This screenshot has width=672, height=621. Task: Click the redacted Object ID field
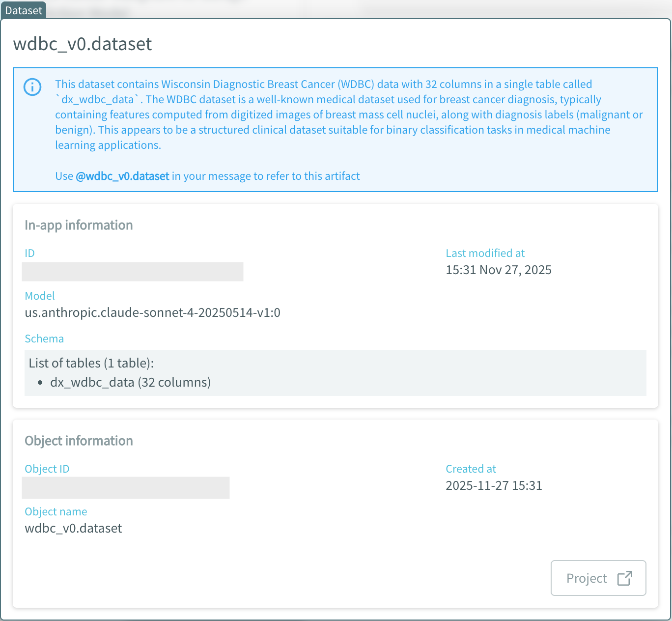(126, 488)
